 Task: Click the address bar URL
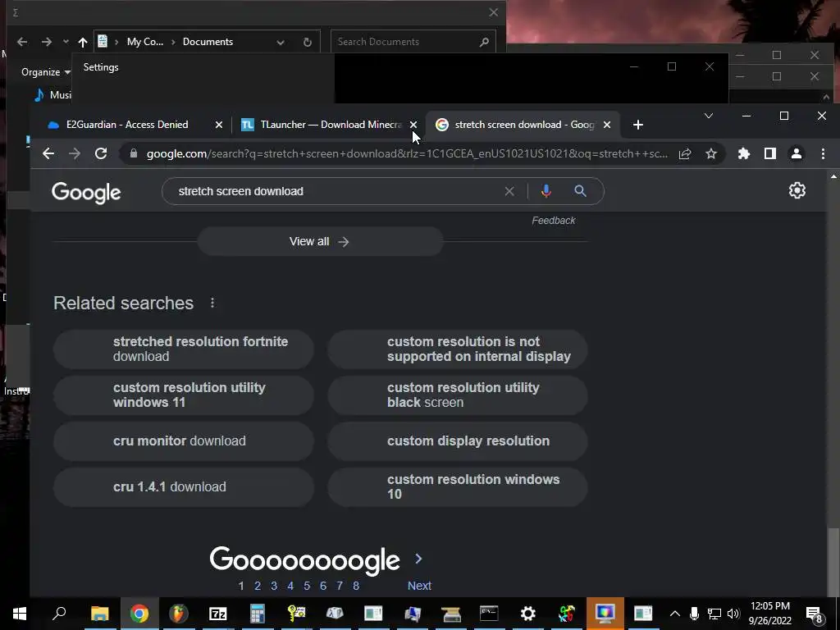point(407,154)
